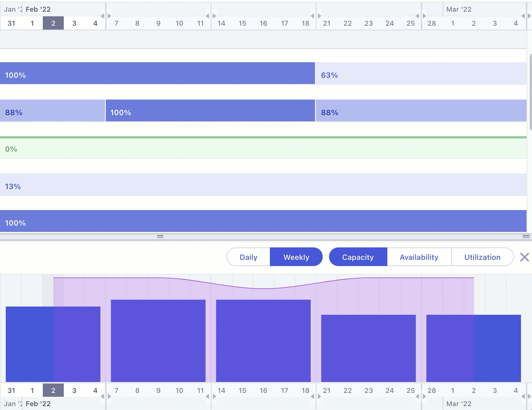
Task: Select highlighted date 2 in top header
Action: tap(53, 23)
